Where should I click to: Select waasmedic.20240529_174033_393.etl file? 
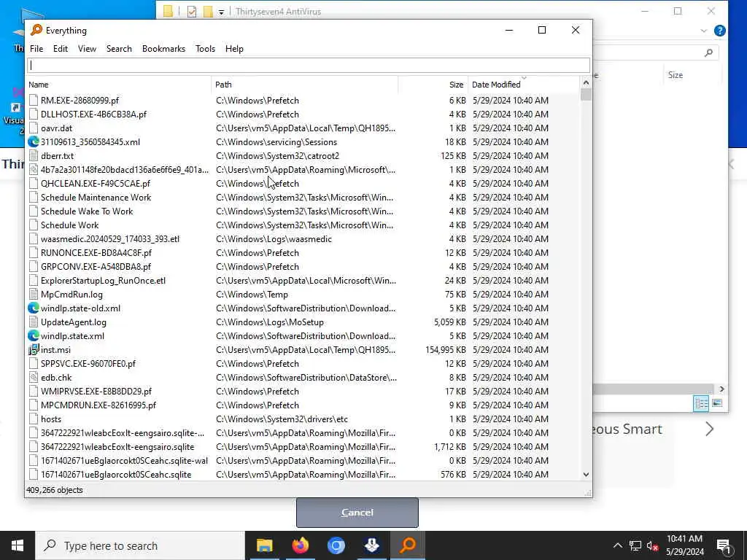click(x=110, y=238)
